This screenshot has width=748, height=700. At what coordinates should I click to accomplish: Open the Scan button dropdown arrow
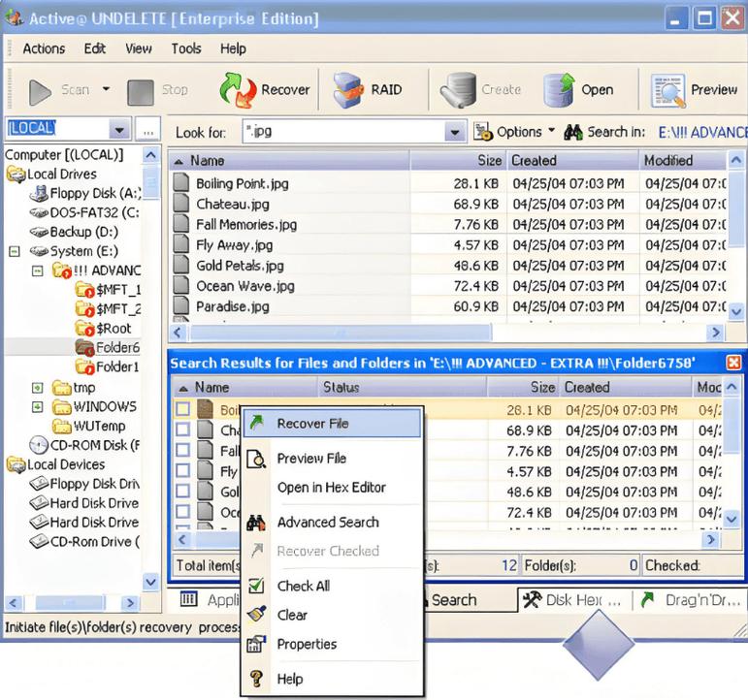[x=106, y=89]
